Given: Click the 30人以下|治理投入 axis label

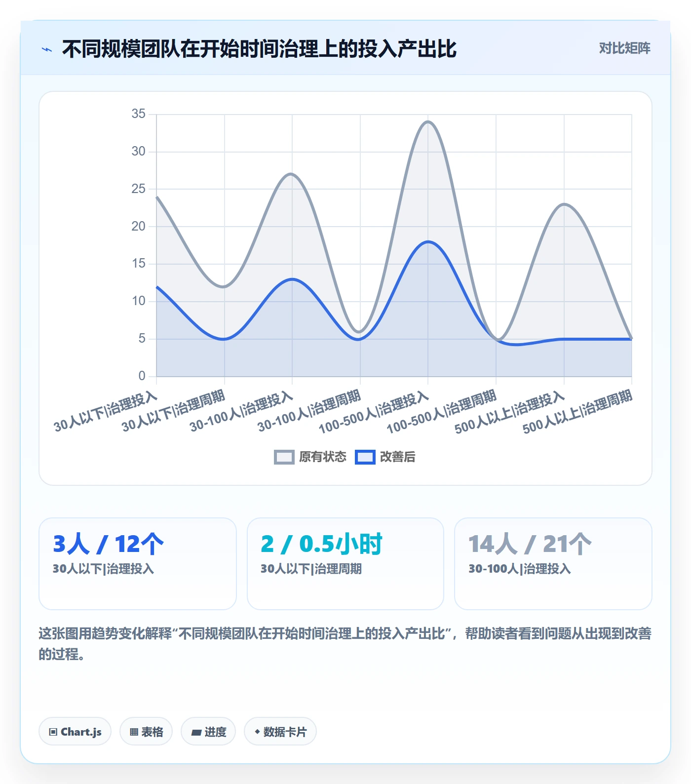Looking at the screenshot, I should coord(106,412).
